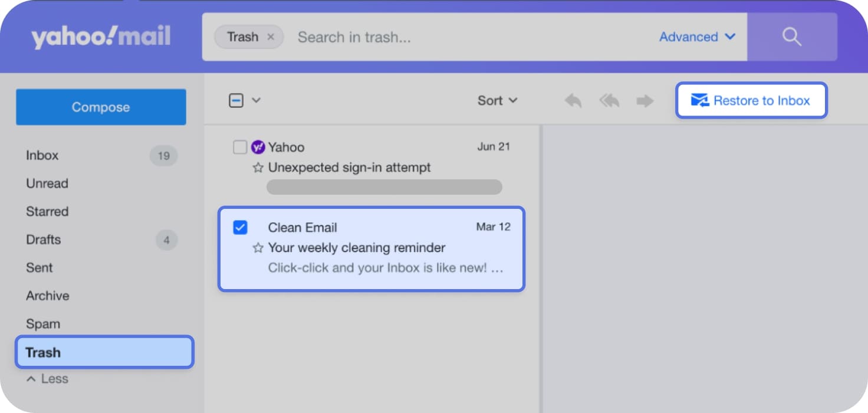Uncheck the Clean Email message
Screen dimensions: 868x413
click(x=241, y=227)
